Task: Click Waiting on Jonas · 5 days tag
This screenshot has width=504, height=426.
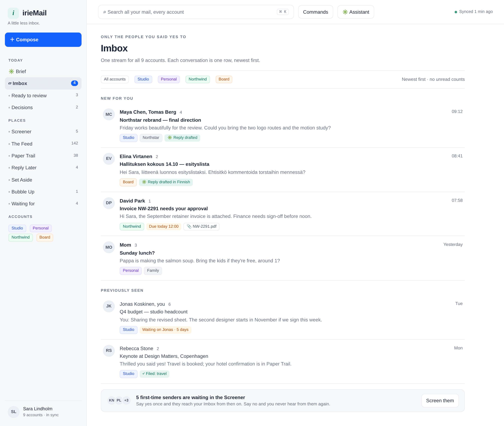Action: tap(165, 330)
